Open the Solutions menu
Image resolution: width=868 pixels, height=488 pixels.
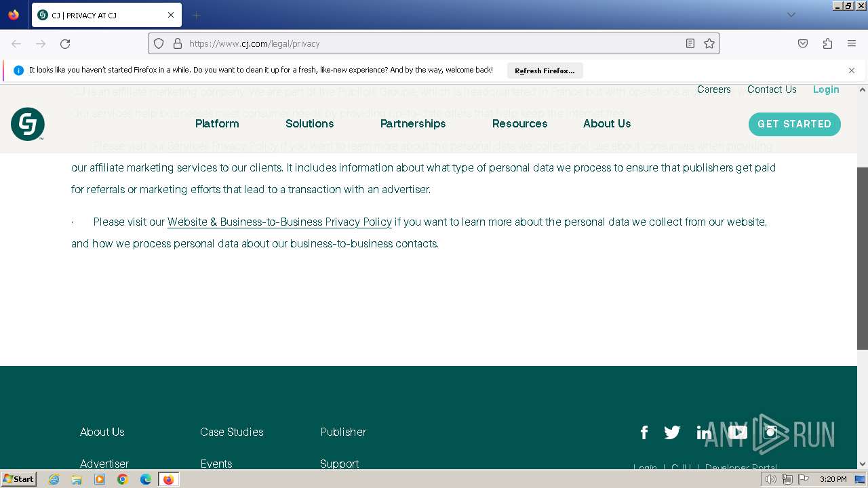pos(309,123)
